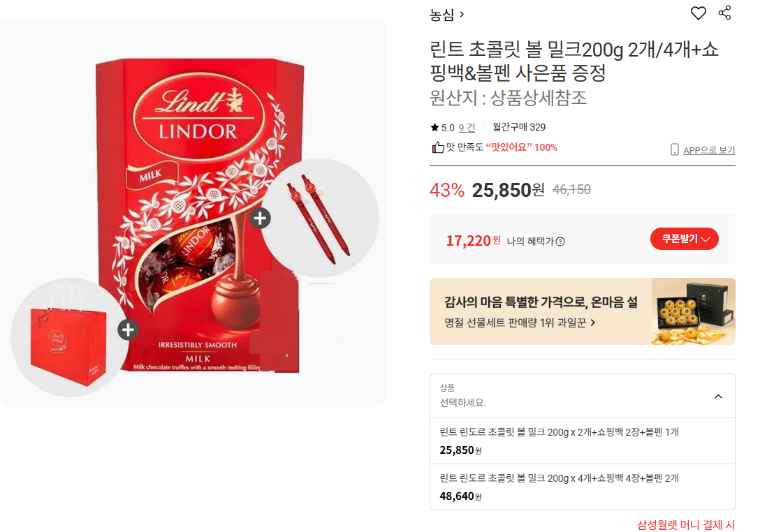Collapse the 상품 선택하세요 dropdown

(718, 397)
